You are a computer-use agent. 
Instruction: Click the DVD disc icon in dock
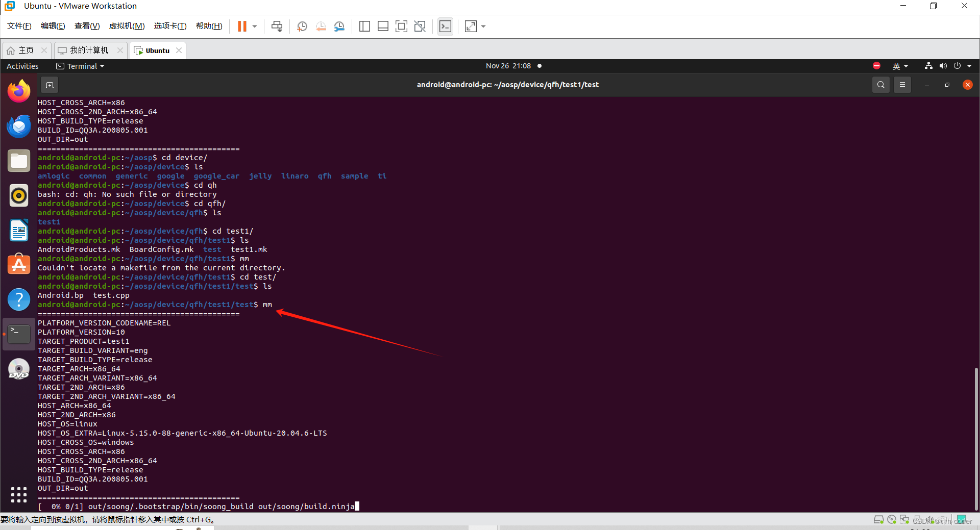tap(19, 369)
